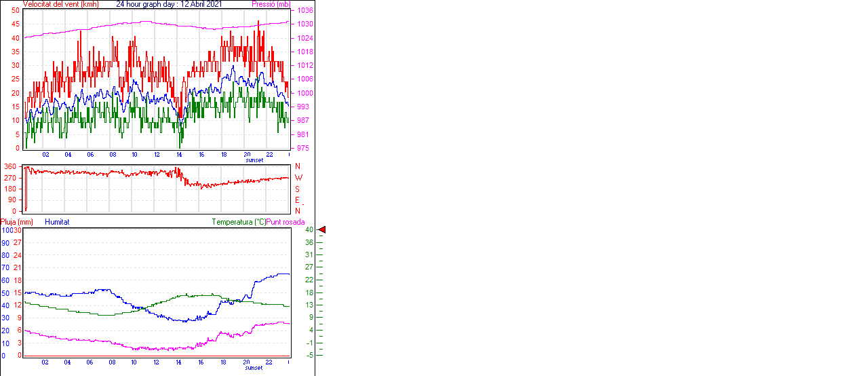Image resolution: width=868 pixels, height=376 pixels.
Task: Click the 'Pluja (mm)' legend label
Action: coord(17,222)
